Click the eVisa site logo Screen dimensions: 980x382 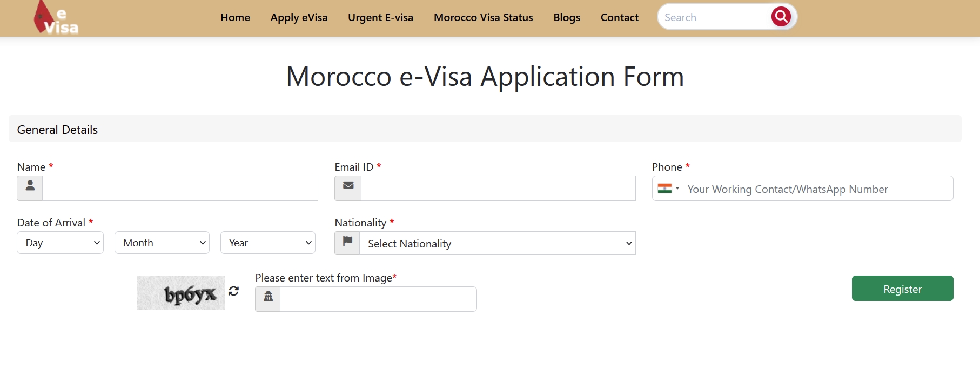pyautogui.click(x=56, y=18)
